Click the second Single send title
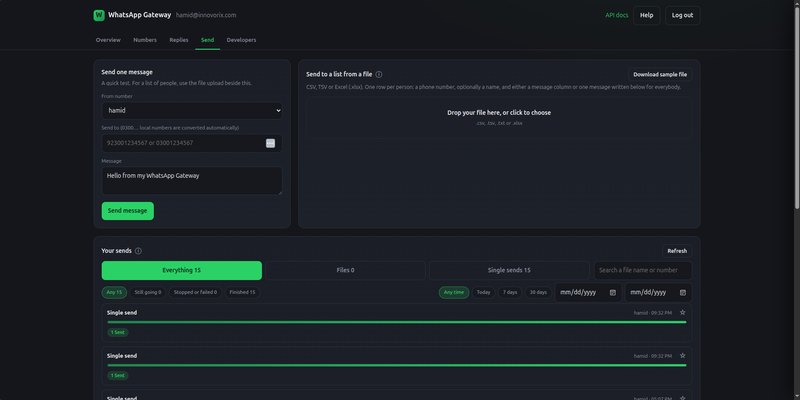Viewport: 800px width, 400px height. [122, 356]
